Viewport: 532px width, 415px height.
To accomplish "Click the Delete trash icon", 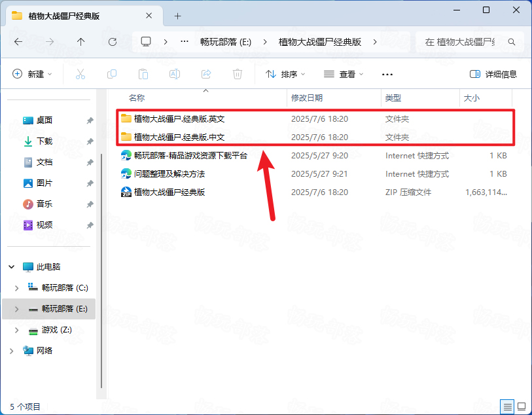I will pos(237,74).
